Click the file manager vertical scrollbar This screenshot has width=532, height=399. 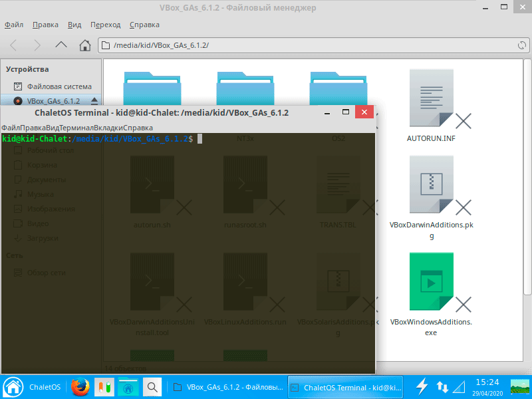coord(527,176)
